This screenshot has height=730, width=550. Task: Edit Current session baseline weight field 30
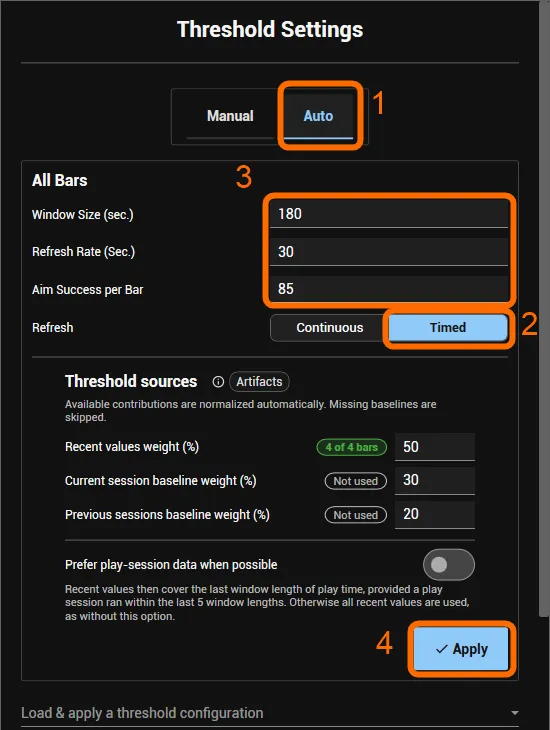coord(435,480)
